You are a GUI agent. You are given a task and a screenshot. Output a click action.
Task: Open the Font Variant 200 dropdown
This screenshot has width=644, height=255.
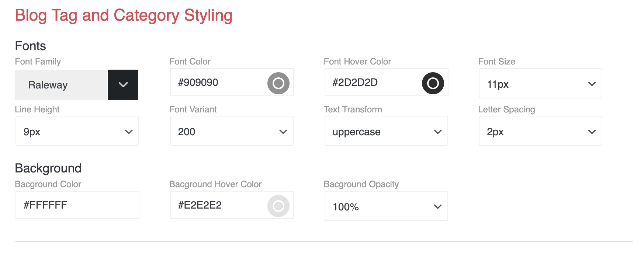(232, 132)
